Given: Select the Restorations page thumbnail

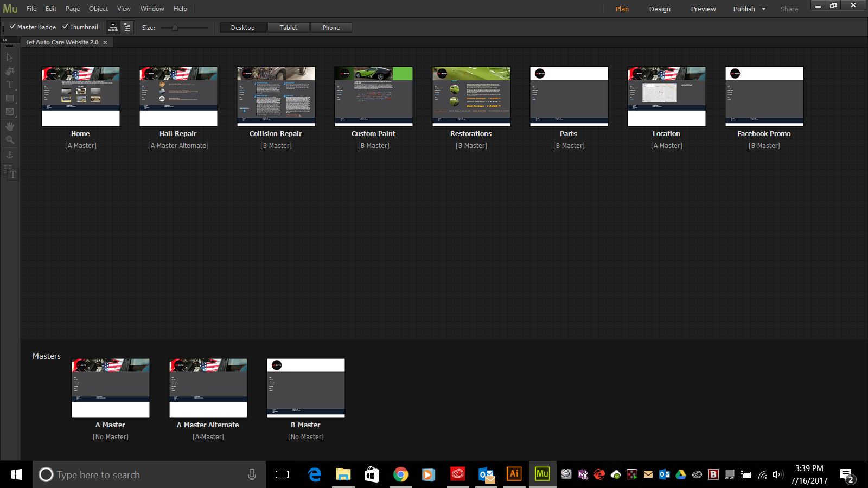Looking at the screenshot, I should (x=471, y=97).
